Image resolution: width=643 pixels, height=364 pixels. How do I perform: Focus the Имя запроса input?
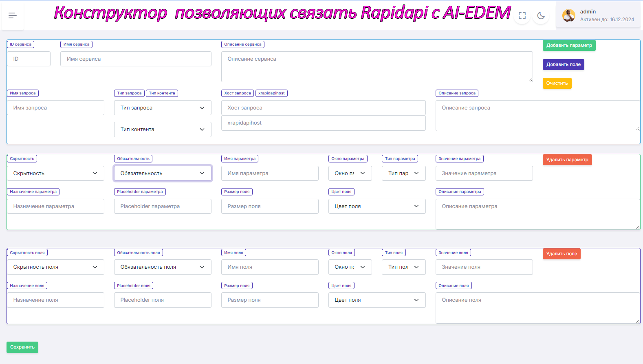[x=55, y=108]
